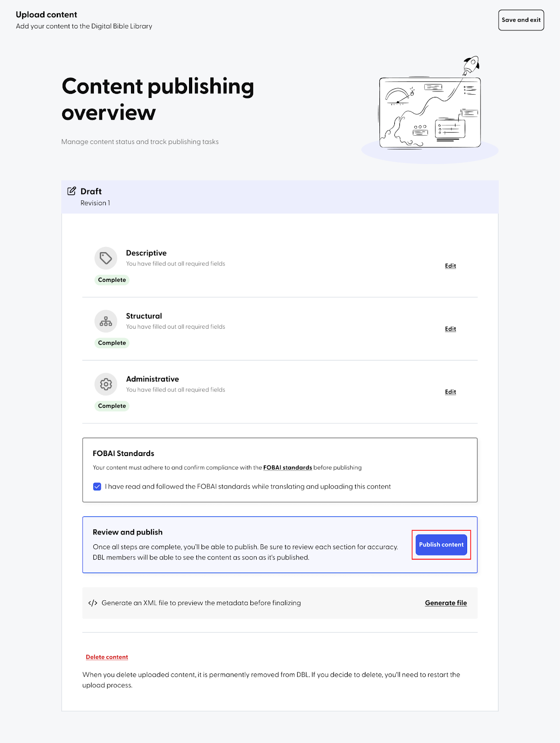Screen dimensions: 560x743
Task: Click the Complete badge under Structural
Action: 112,343
